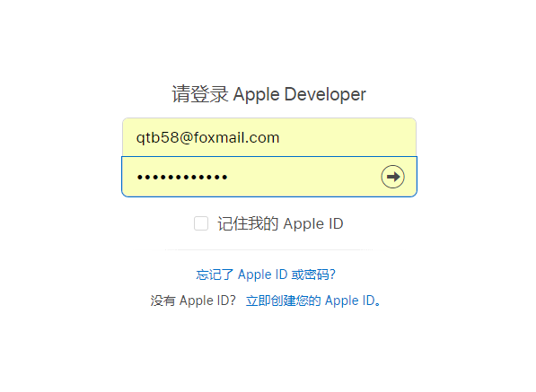Click the 没有 Apple ID? text
The height and width of the screenshot is (392, 536).
tap(193, 301)
